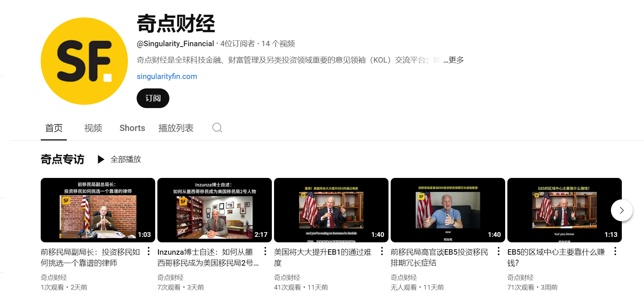Open thumbnail of 2:17 Inzunza video
Screen dimensions: 644x306
[214, 210]
